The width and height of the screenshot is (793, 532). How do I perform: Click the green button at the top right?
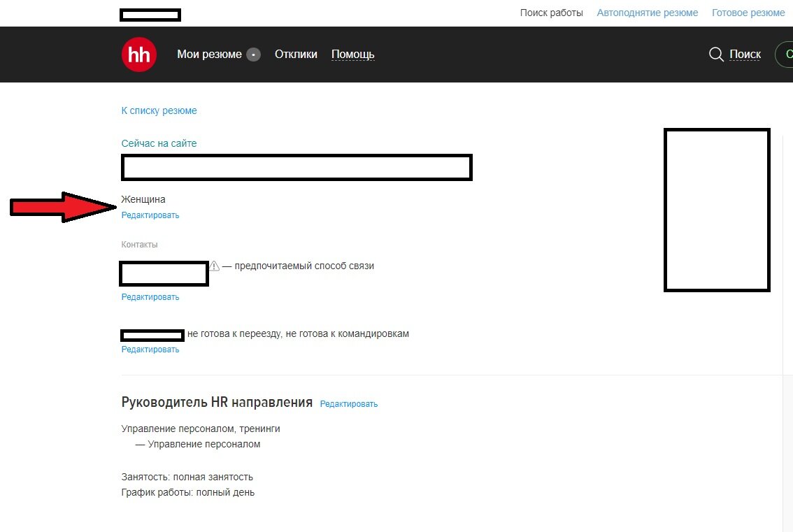coord(787,54)
